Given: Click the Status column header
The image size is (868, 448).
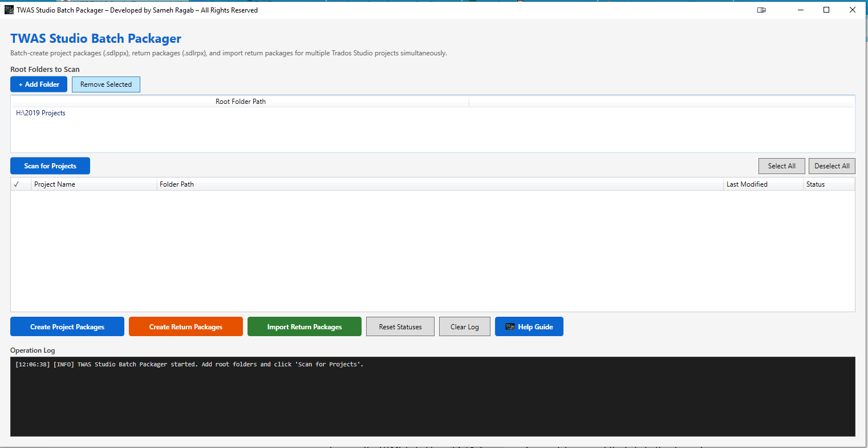Looking at the screenshot, I should click(x=814, y=184).
